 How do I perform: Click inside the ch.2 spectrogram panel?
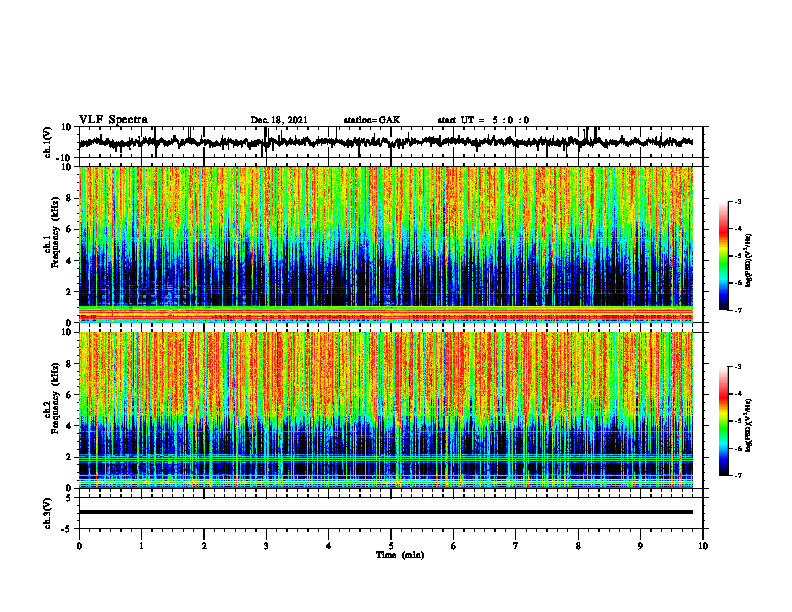(386, 410)
